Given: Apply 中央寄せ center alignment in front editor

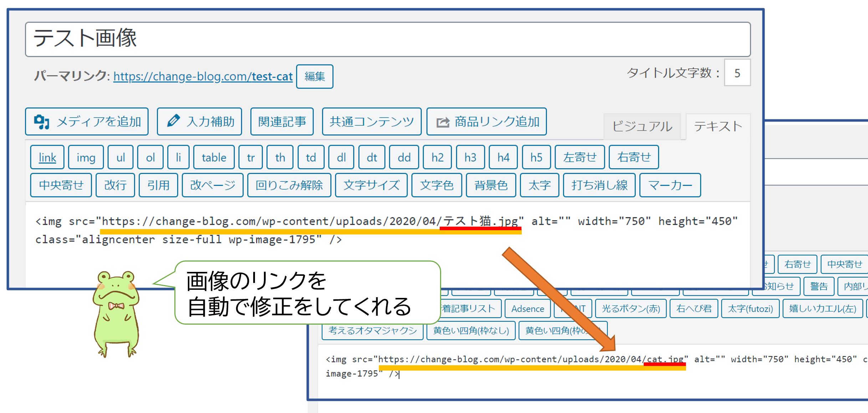Looking at the screenshot, I should point(61,185).
